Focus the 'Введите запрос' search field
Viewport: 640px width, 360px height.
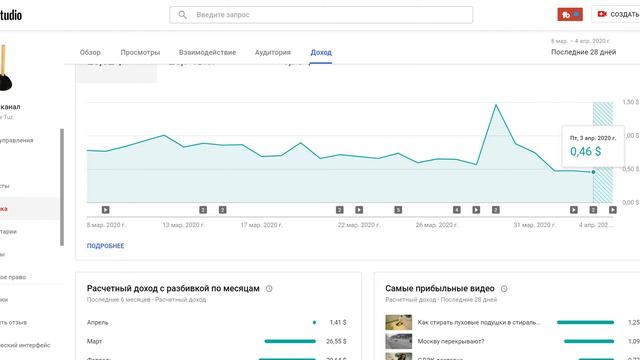tap(321, 15)
